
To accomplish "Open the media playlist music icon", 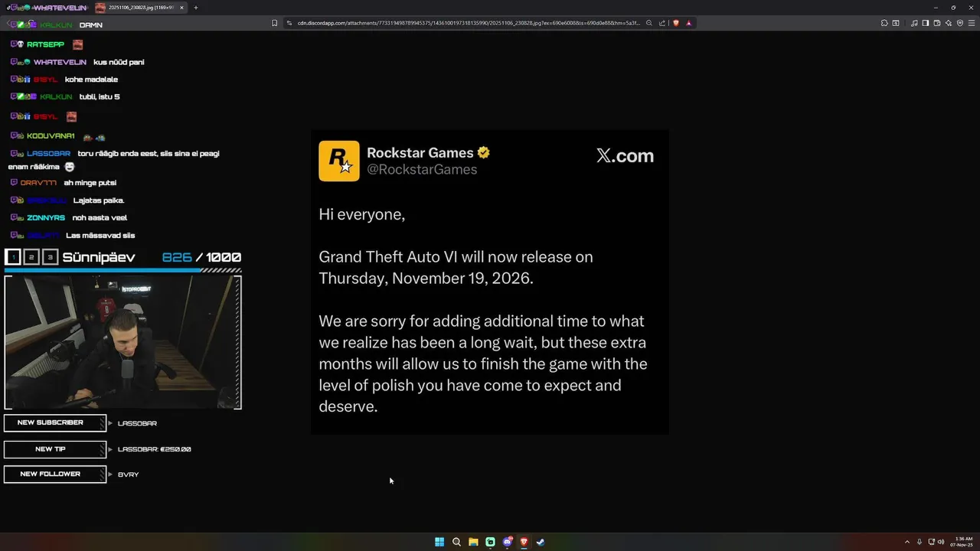I will point(914,23).
